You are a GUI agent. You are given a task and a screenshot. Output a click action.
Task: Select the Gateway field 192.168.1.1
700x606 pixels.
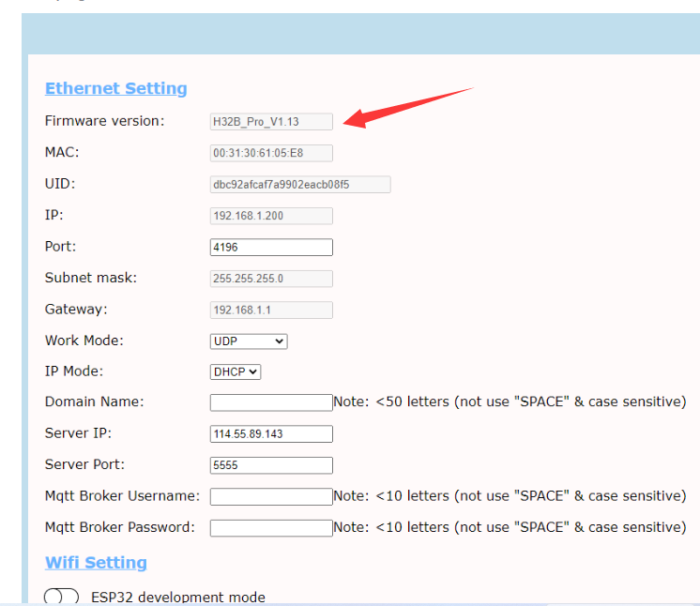pos(271,310)
